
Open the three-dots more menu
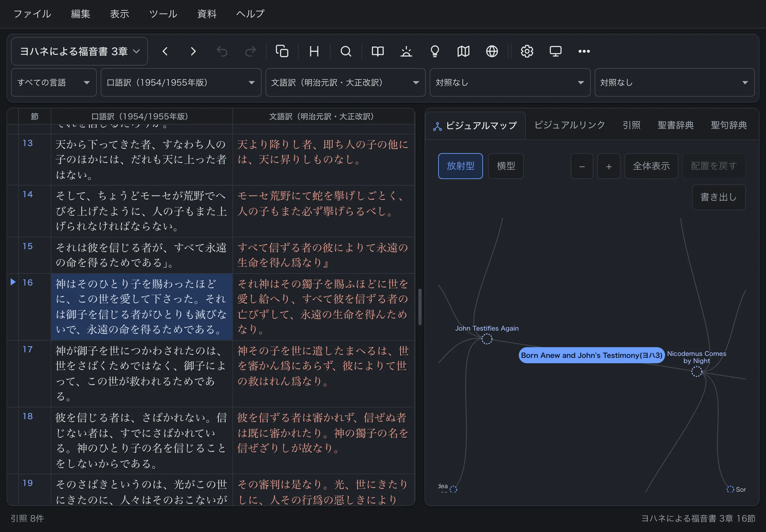pos(584,51)
